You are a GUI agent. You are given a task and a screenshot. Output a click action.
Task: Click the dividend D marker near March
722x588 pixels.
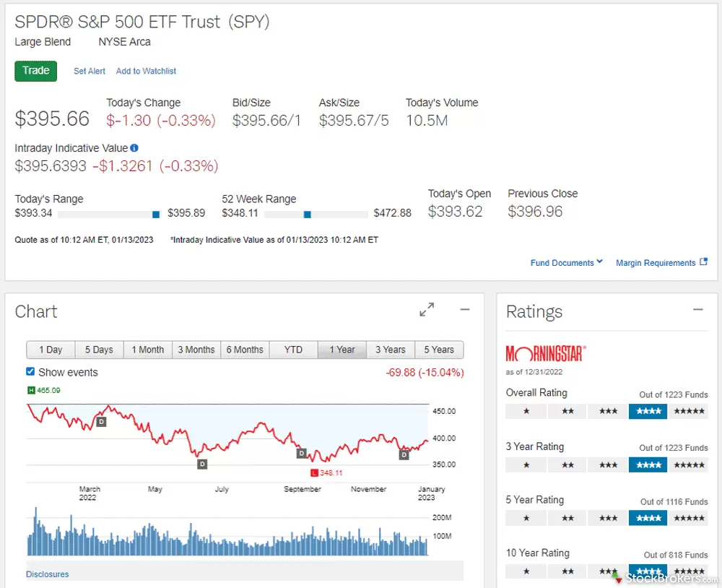(x=101, y=421)
